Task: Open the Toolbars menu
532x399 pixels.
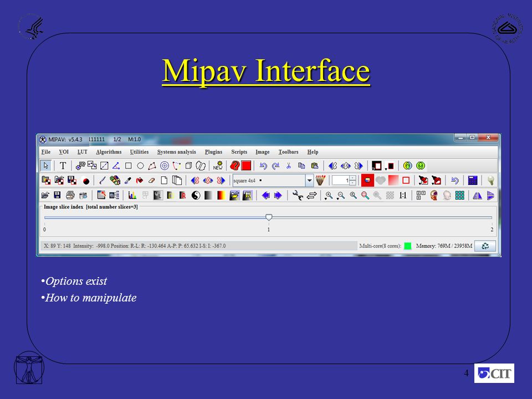Action: point(288,152)
